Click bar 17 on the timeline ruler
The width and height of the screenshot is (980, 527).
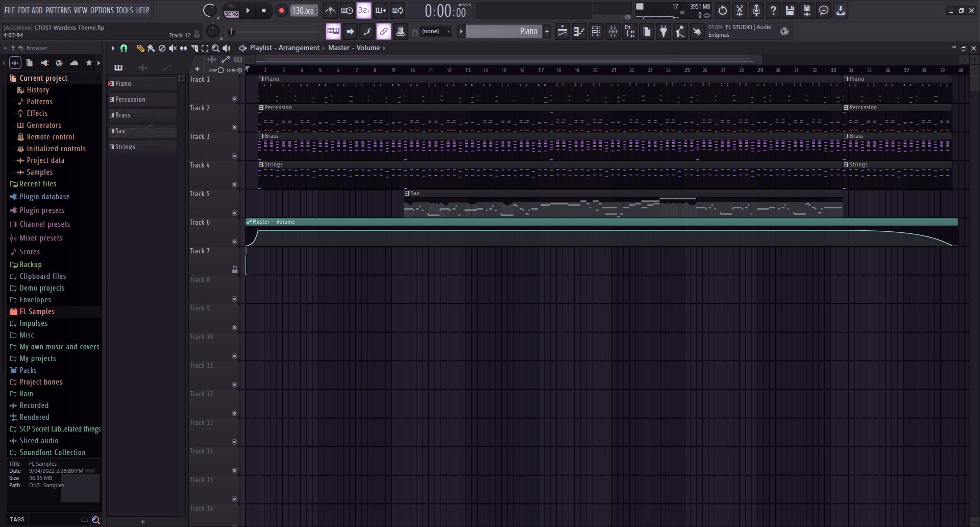541,70
